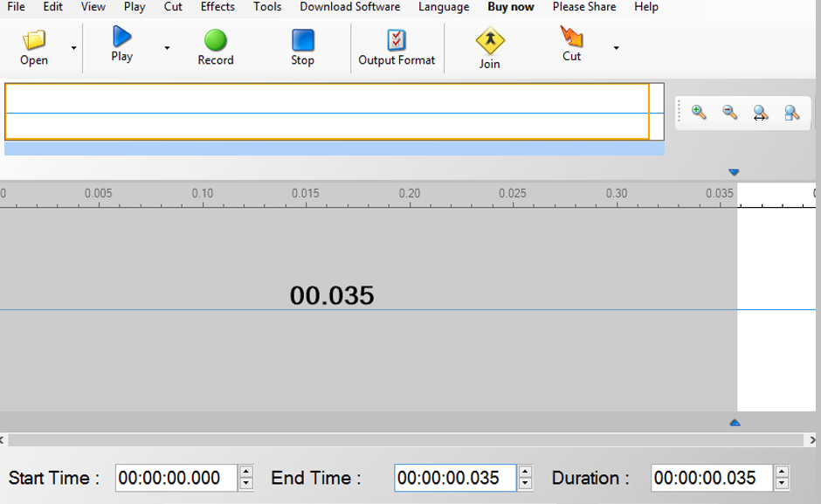This screenshot has height=504, width=821.
Task: Decrease Start Time with down stepper
Action: pos(246,484)
